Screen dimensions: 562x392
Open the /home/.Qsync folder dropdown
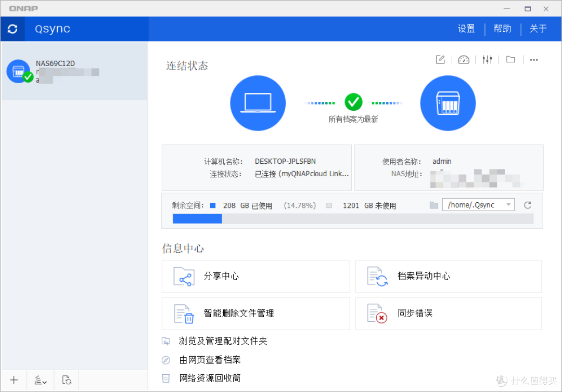coord(478,205)
